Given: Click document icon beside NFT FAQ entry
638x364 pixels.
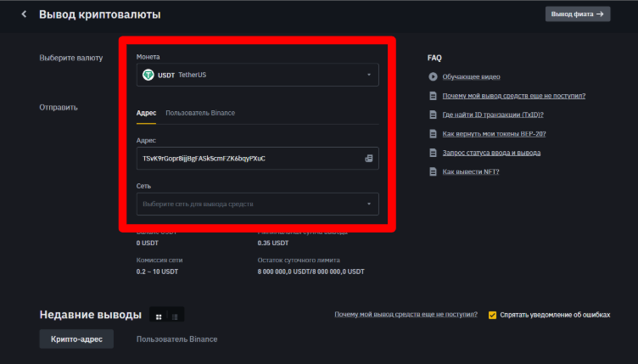Looking at the screenshot, I should tap(433, 171).
